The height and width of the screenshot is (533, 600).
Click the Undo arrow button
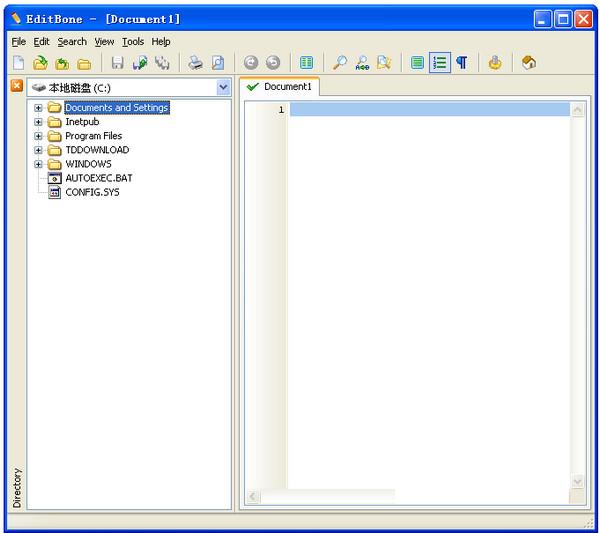[x=251, y=63]
